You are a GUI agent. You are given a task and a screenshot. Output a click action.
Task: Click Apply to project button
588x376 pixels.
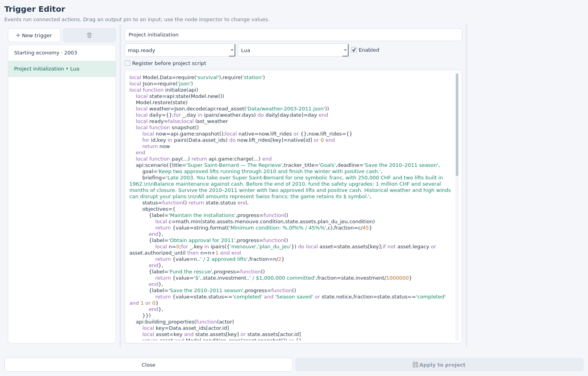(439, 365)
